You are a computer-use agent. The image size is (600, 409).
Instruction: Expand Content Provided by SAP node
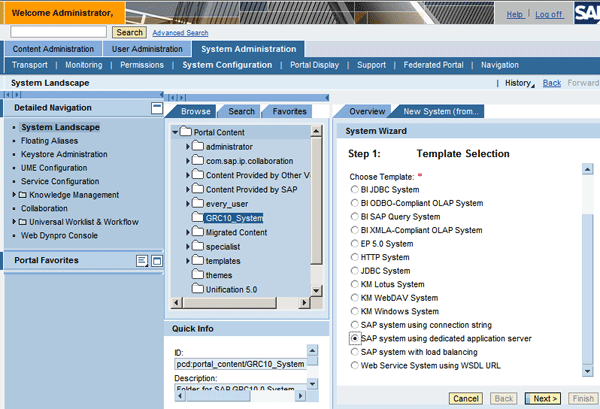(x=188, y=189)
